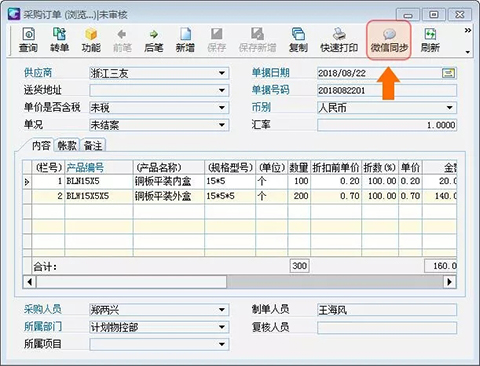Click the total quantity 300 box
The image size is (480, 366).
[300, 266]
